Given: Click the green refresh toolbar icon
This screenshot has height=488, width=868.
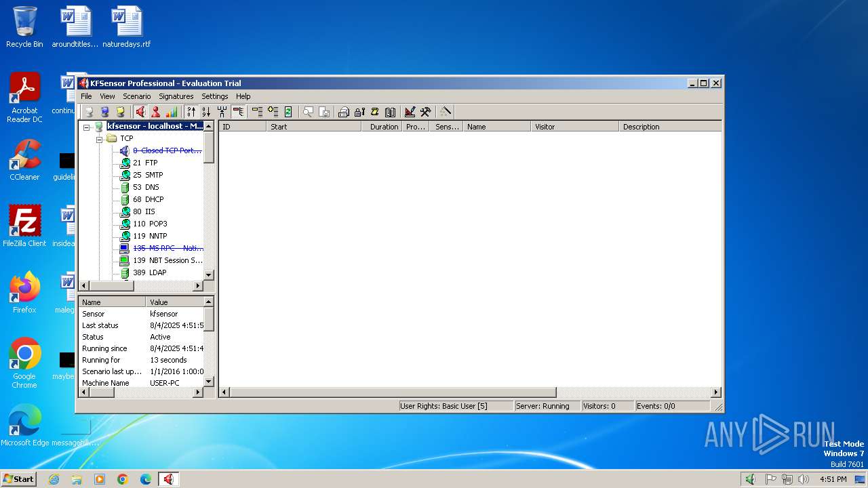Looking at the screenshot, I should [x=288, y=112].
